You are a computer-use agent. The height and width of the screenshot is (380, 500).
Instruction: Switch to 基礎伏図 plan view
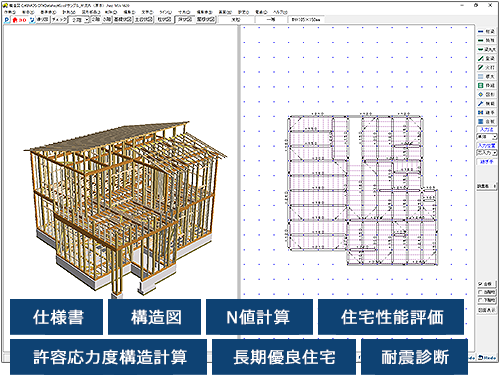(x=123, y=20)
